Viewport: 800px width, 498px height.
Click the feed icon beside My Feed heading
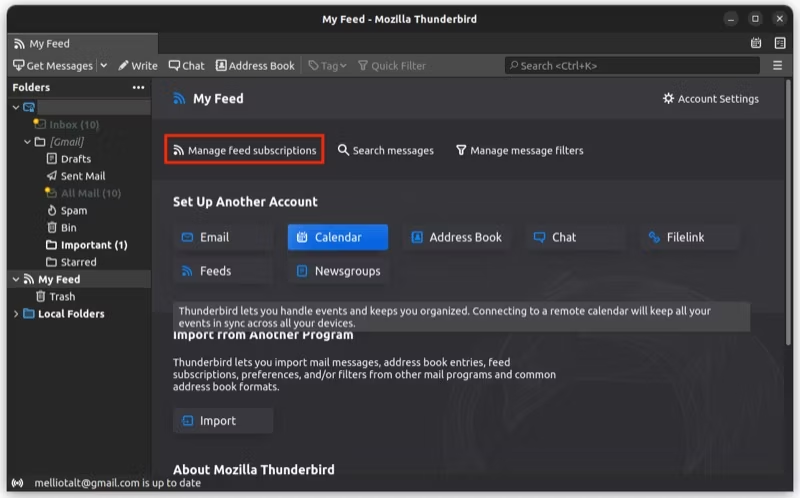tap(179, 98)
